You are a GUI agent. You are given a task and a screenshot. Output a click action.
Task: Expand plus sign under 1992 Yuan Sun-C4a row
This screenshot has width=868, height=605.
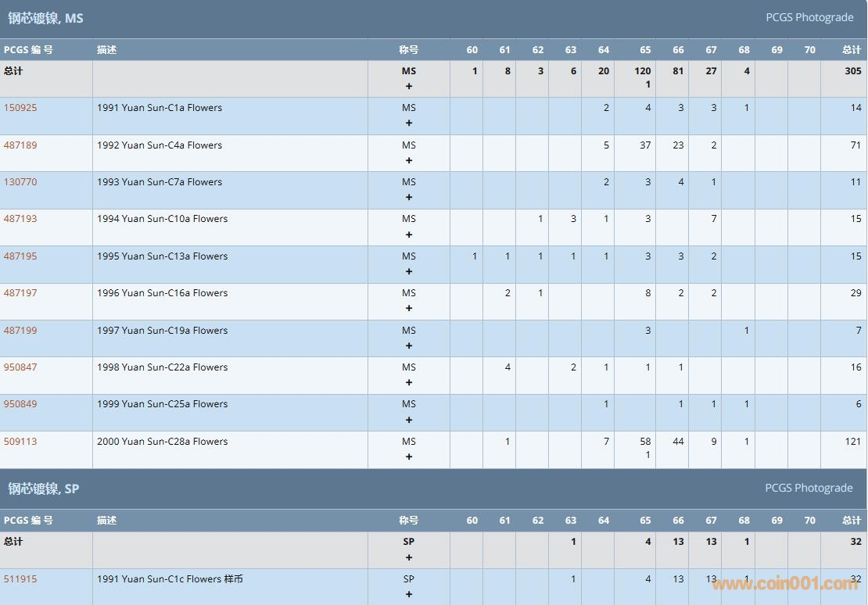coord(409,161)
